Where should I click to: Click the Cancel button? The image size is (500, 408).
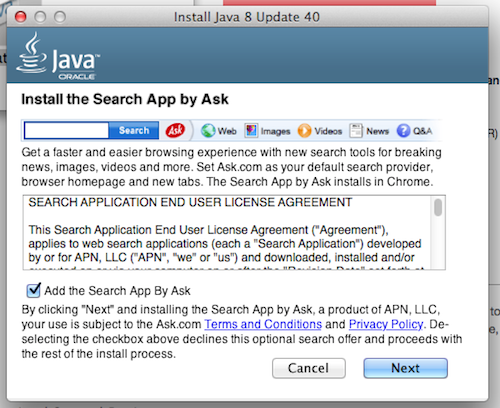click(309, 368)
